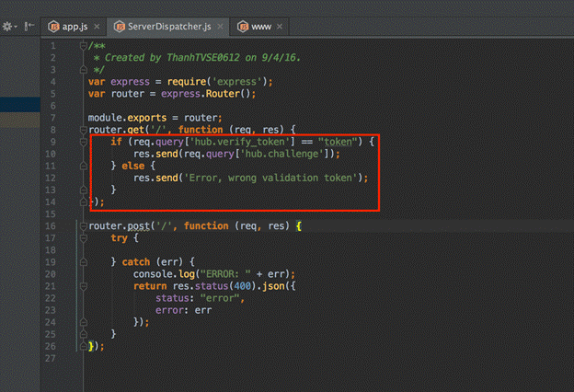This screenshot has height=392, width=574.
Task: Click 'hub.verify_token' string on line 9
Action: tap(240, 142)
